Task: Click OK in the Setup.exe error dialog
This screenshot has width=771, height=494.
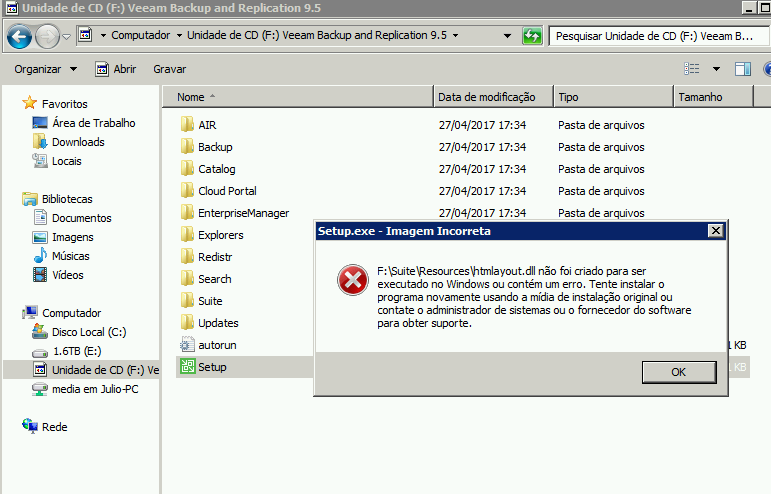Action: pyautogui.click(x=679, y=372)
